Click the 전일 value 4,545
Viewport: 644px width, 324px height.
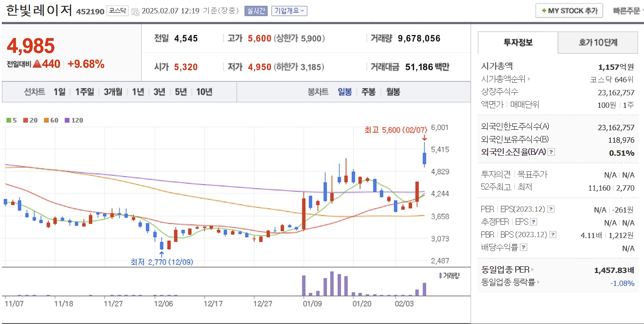tap(186, 38)
